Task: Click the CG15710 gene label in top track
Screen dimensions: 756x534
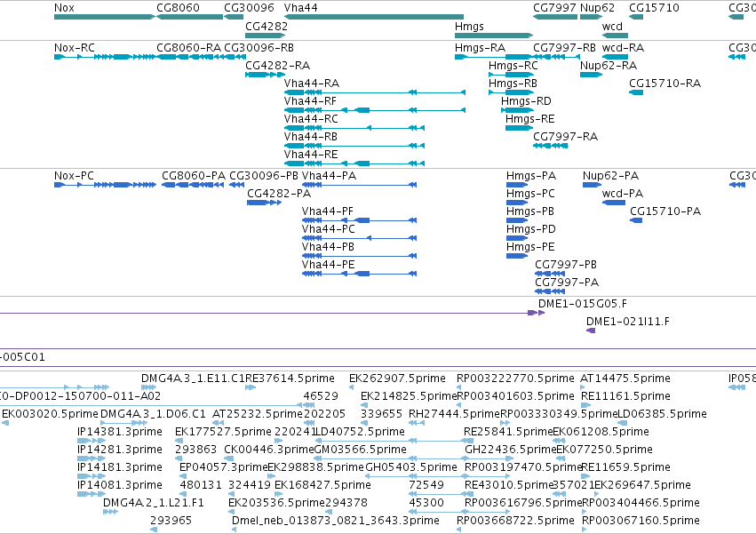Action: pos(654,8)
